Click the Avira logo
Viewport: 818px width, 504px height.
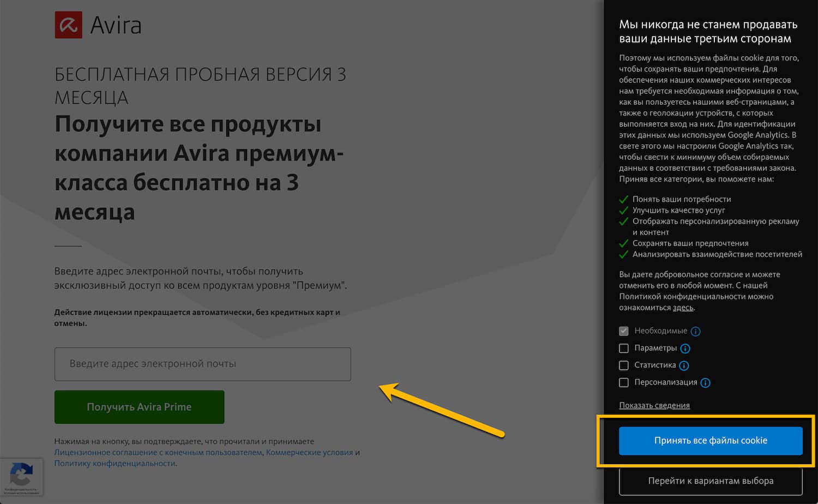[x=98, y=25]
